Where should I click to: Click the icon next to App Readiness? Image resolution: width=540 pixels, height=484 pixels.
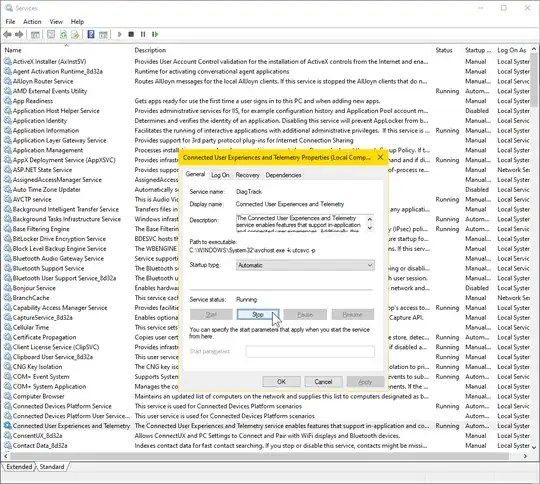[8, 101]
